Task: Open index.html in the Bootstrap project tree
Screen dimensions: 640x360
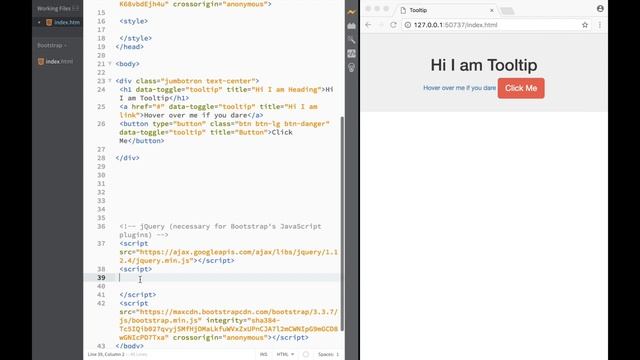Action: 59,62
